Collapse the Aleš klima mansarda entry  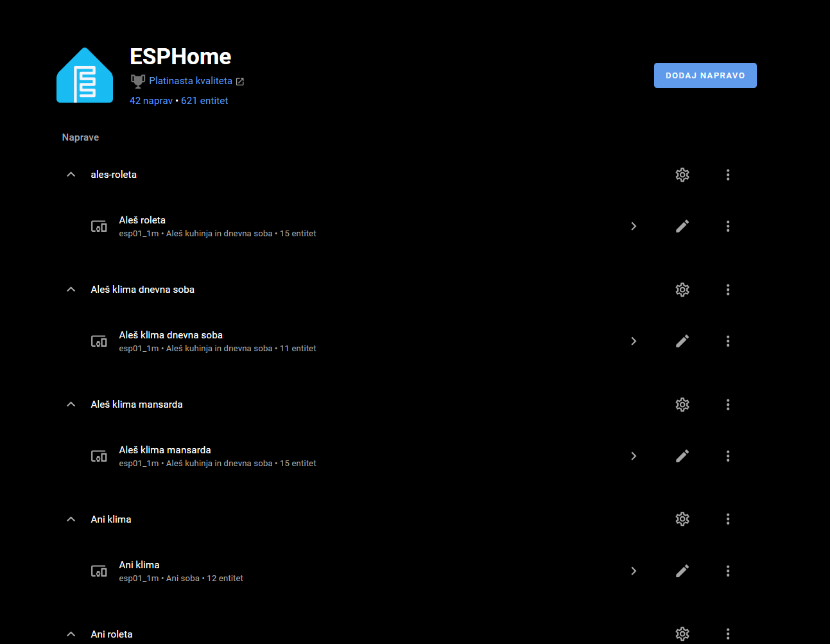pyautogui.click(x=71, y=405)
